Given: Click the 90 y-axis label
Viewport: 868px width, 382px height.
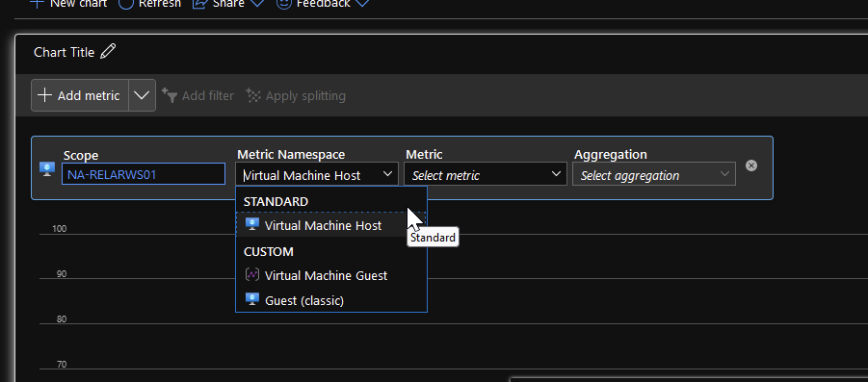Looking at the screenshot, I should point(62,273).
